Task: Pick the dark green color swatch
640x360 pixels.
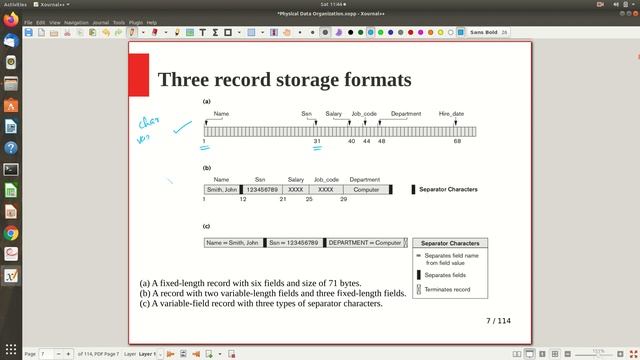Action: click(x=361, y=33)
